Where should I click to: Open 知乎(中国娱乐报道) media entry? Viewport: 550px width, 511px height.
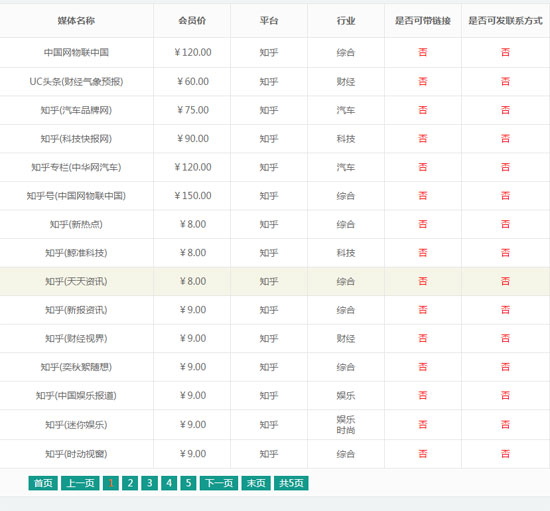(x=76, y=396)
